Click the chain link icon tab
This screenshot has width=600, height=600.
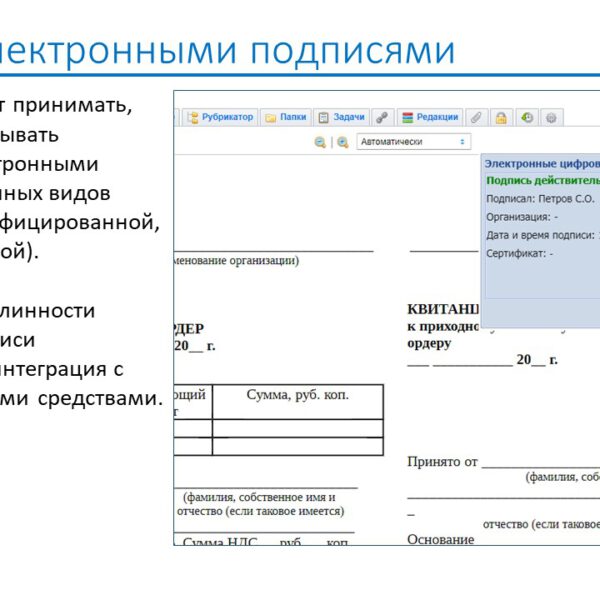coord(383,117)
